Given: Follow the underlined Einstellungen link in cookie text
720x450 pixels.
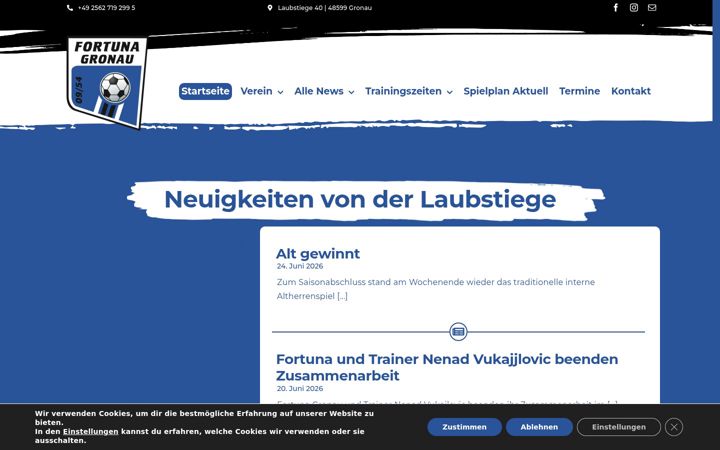Looking at the screenshot, I should (90, 432).
